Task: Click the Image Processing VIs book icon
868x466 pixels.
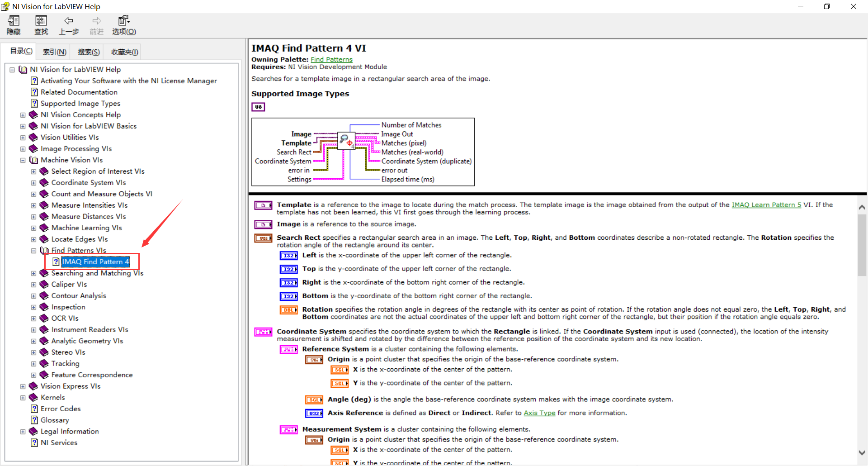Action: click(x=33, y=148)
